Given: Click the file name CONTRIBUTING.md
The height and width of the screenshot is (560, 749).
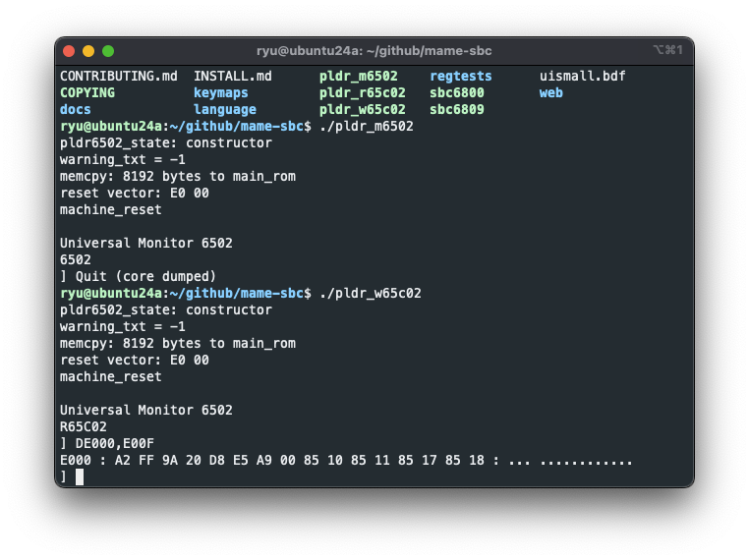Looking at the screenshot, I should (x=119, y=76).
